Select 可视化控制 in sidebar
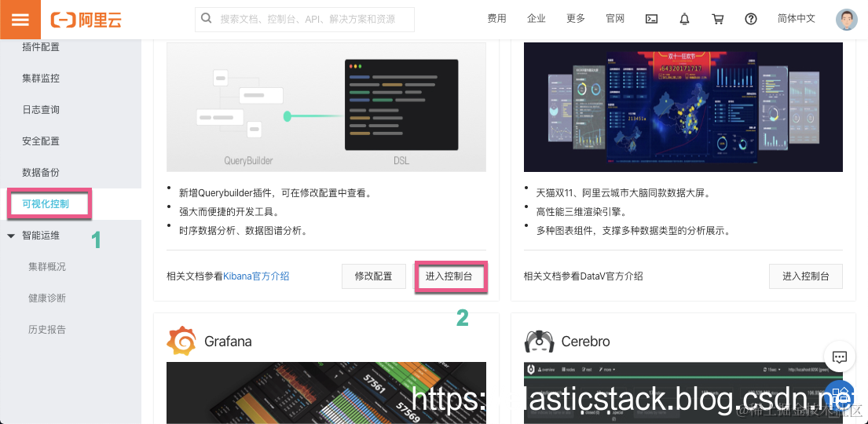 tap(46, 203)
